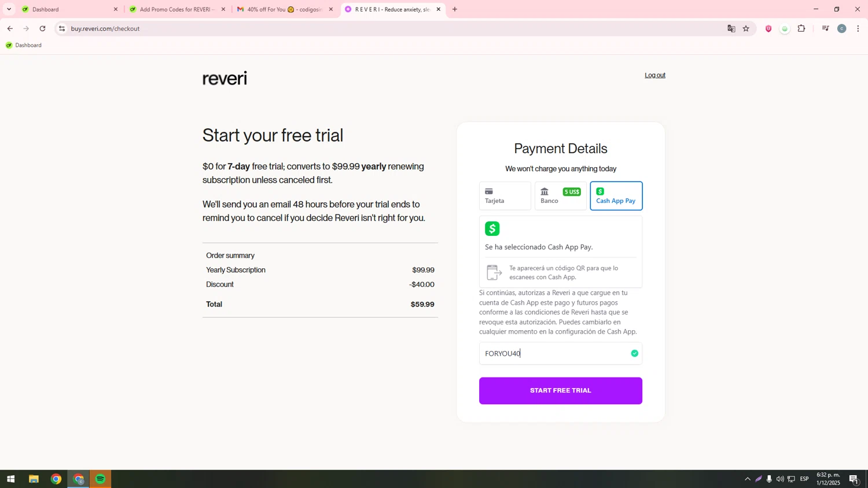Click the 5 US$ badge on Banco
Screen dimensions: 868x488
[x=571, y=192]
